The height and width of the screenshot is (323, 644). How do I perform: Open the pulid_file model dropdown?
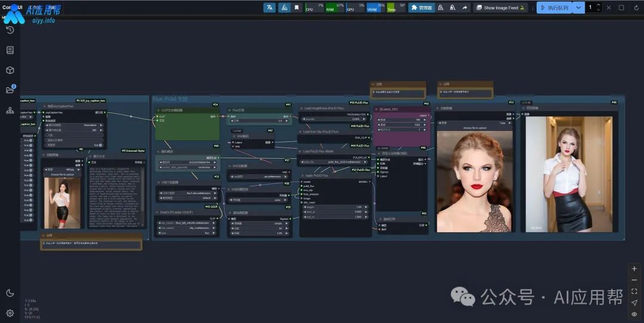tap(335, 162)
